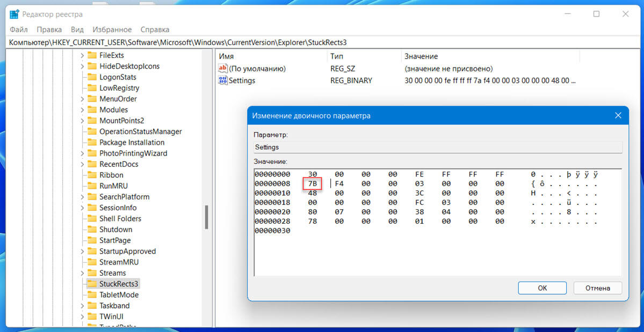Click the HideDesktopIcons folder icon
Viewport: 644px width, 332px height.
92,66
